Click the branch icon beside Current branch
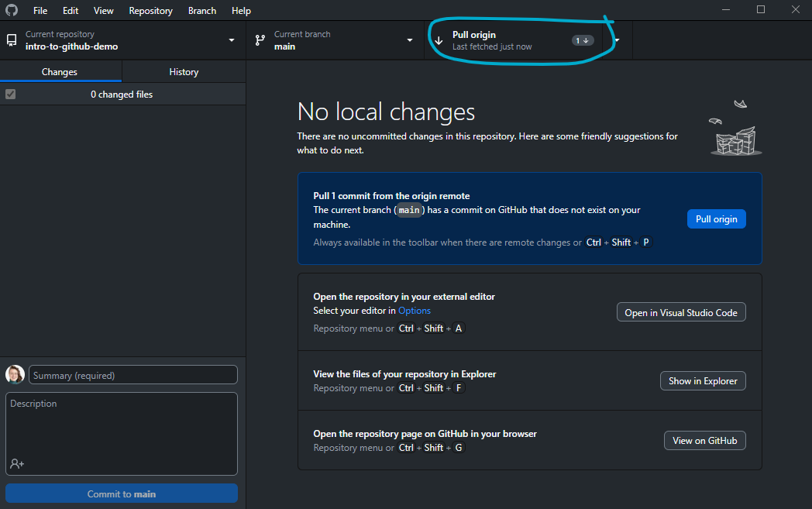Viewport: 812px width, 509px height. [x=260, y=40]
